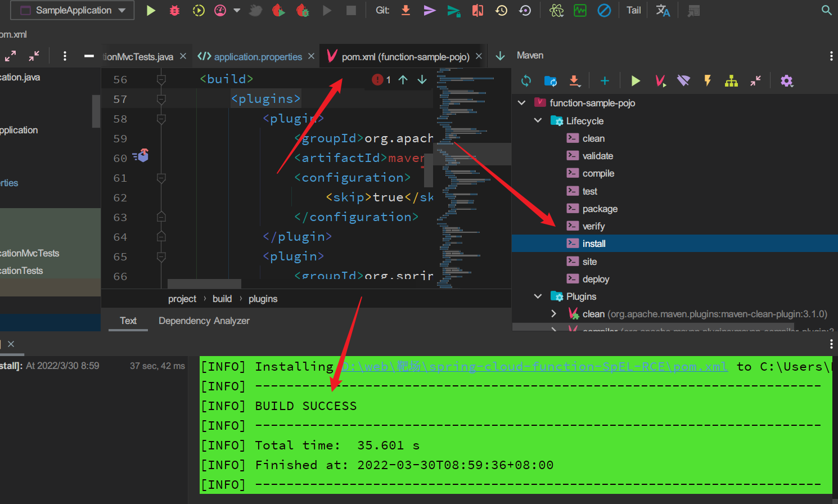
Task: Click the code minimap viewport
Action: (x=472, y=154)
